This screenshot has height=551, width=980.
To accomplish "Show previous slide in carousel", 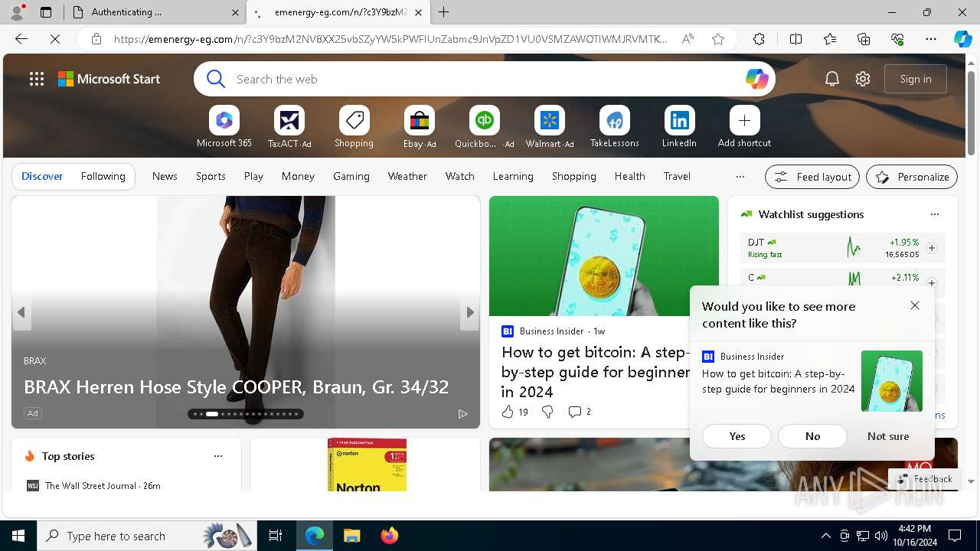I will pos(21,312).
